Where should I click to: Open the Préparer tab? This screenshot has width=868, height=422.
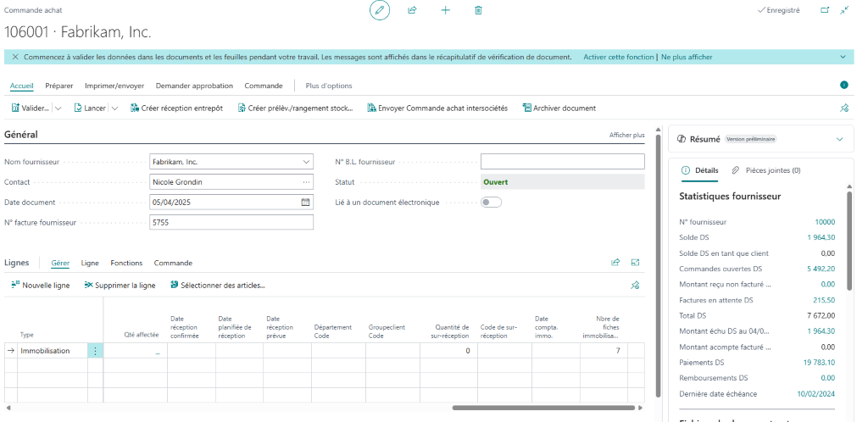pyautogui.click(x=59, y=86)
